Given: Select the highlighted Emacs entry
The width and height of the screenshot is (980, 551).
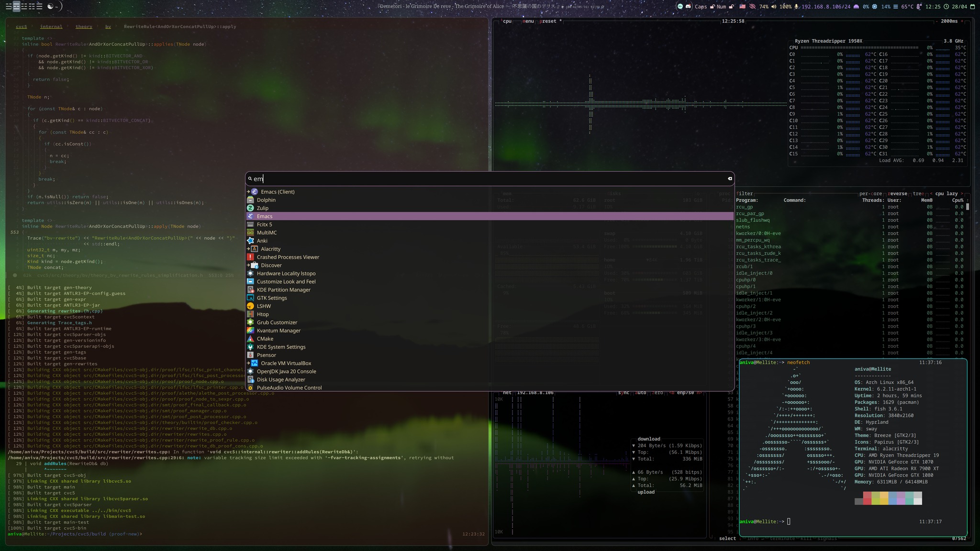Looking at the screenshot, I should click(490, 216).
